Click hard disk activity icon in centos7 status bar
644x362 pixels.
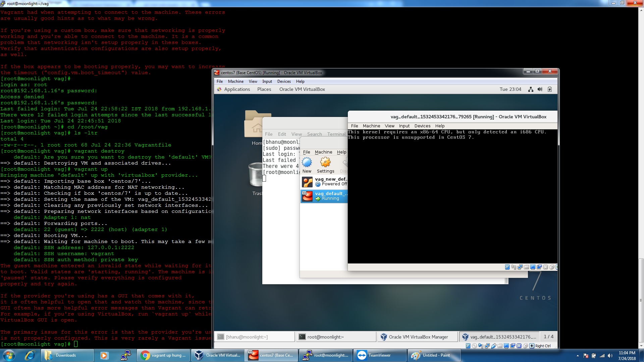468,346
